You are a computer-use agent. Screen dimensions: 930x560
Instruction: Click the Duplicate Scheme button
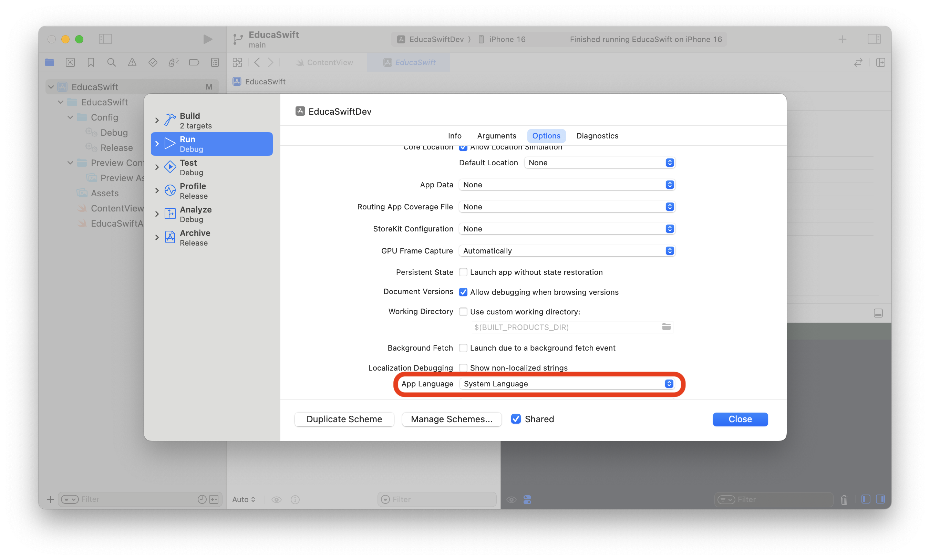344,419
